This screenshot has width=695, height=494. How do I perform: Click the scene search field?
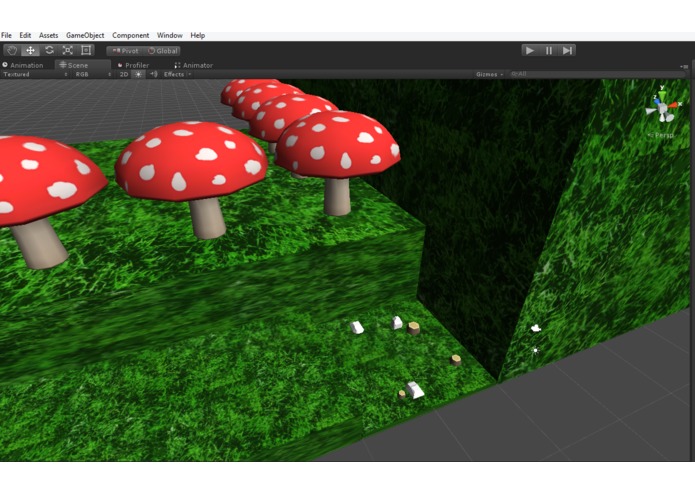pos(596,74)
